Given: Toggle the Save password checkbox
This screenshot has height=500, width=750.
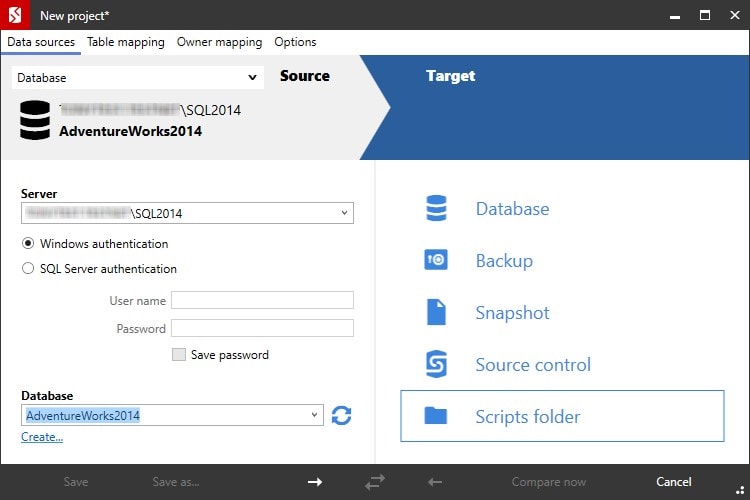Looking at the screenshot, I should point(179,355).
